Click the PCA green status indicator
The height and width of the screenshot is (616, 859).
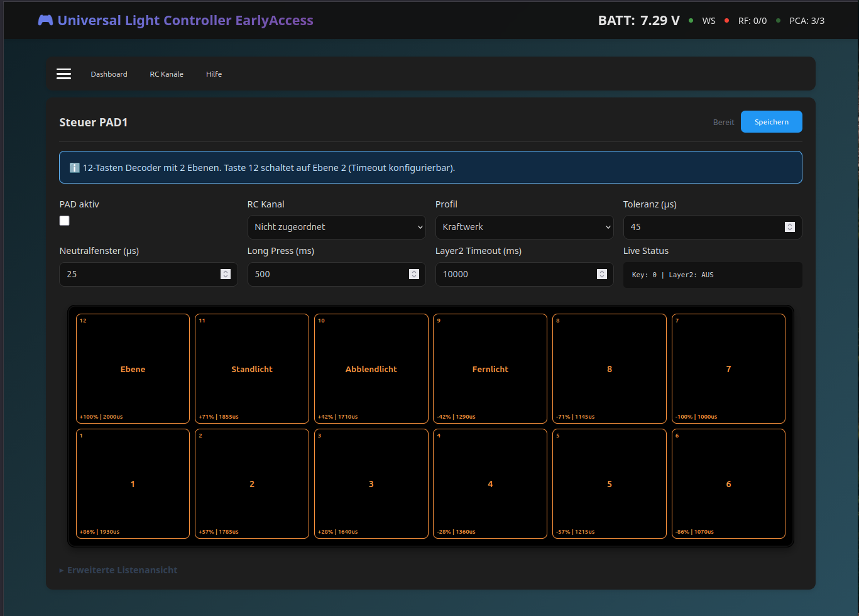778,21
